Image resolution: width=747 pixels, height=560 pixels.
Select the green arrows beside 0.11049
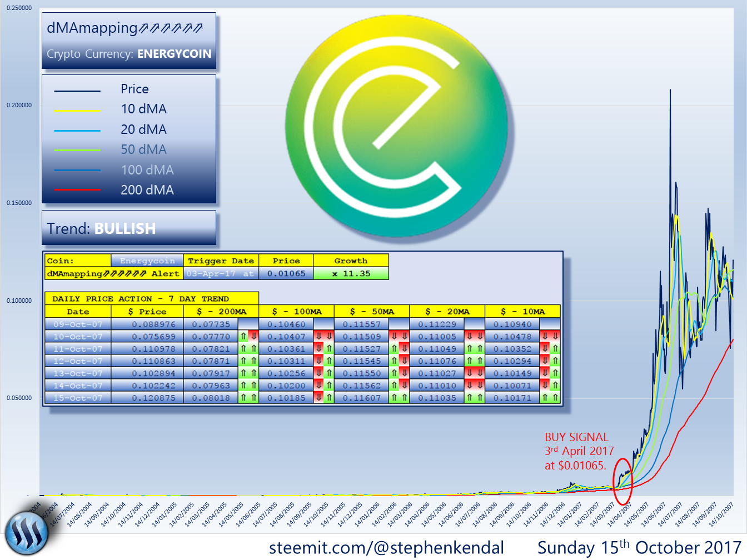[x=475, y=348]
